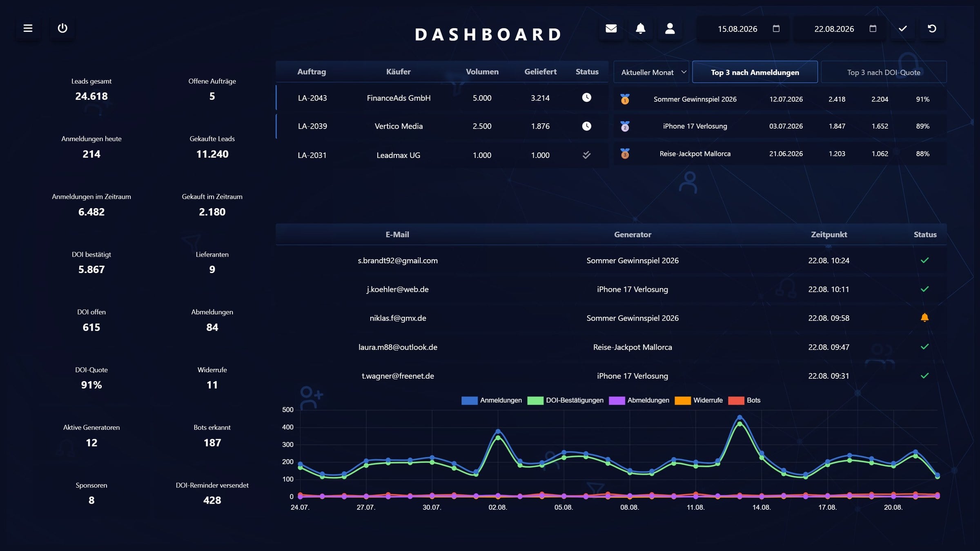Click bronze medal icon for Reise-Jackpot Mallorca
The image size is (980, 551).
coord(625,153)
